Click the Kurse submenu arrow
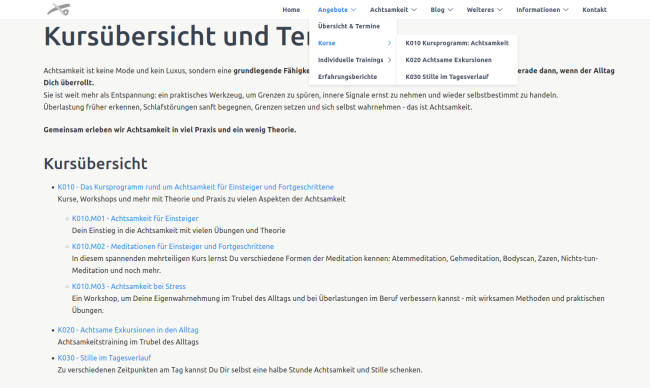This screenshot has width=650, height=388. point(389,43)
